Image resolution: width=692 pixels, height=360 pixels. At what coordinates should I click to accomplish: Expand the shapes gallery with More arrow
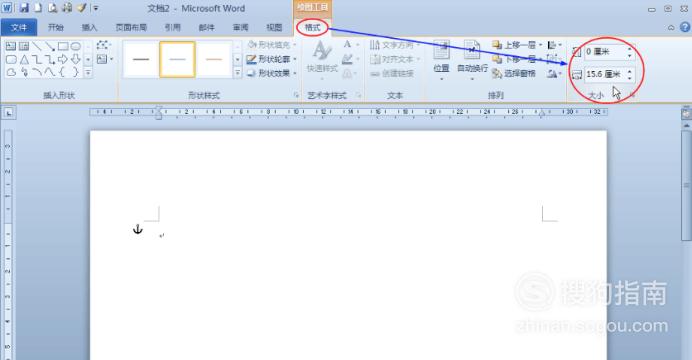point(88,73)
